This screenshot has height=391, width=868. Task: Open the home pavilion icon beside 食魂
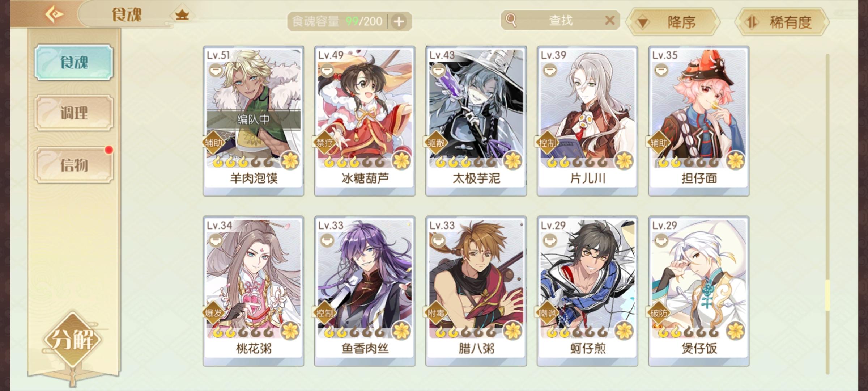point(182,15)
